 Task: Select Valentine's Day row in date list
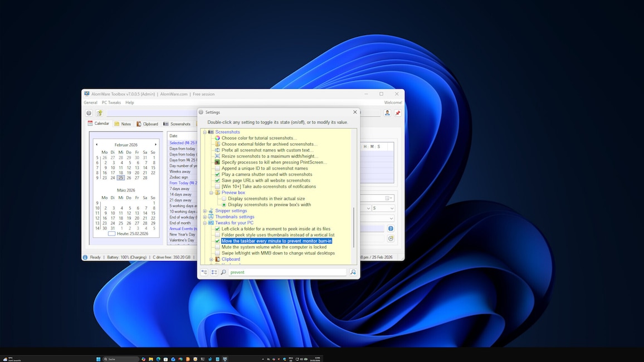[x=182, y=240]
